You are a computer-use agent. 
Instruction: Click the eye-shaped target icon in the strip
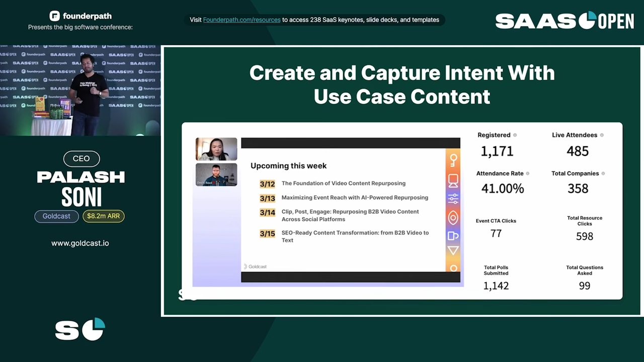(x=453, y=218)
